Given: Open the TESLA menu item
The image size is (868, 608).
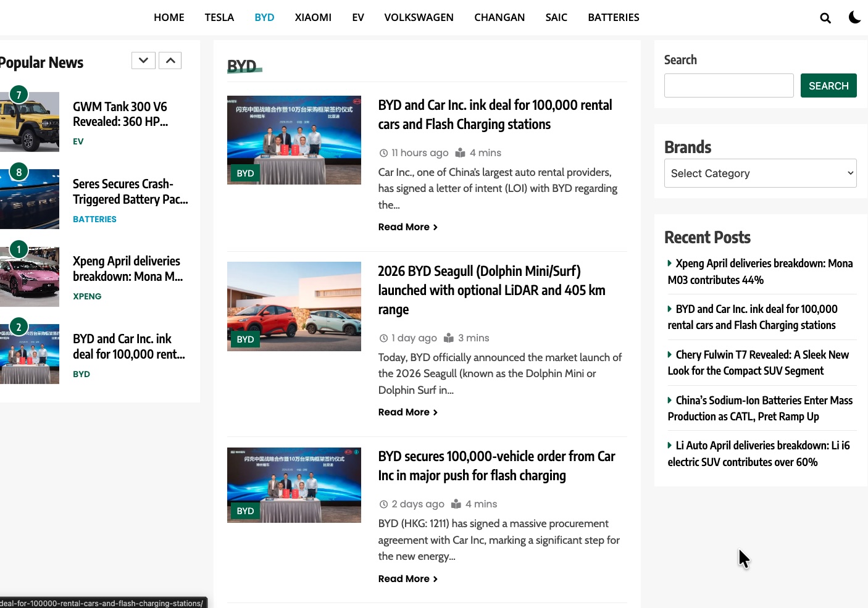Looking at the screenshot, I should 219,17.
